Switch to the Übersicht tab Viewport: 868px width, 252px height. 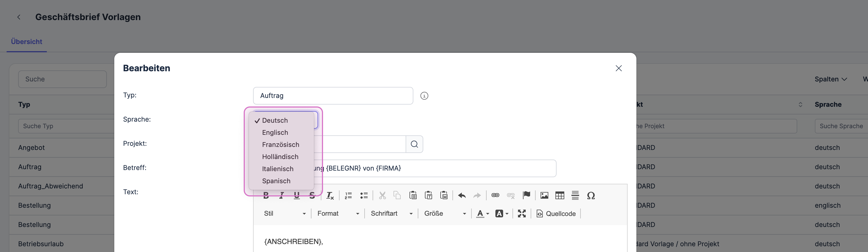tap(27, 42)
